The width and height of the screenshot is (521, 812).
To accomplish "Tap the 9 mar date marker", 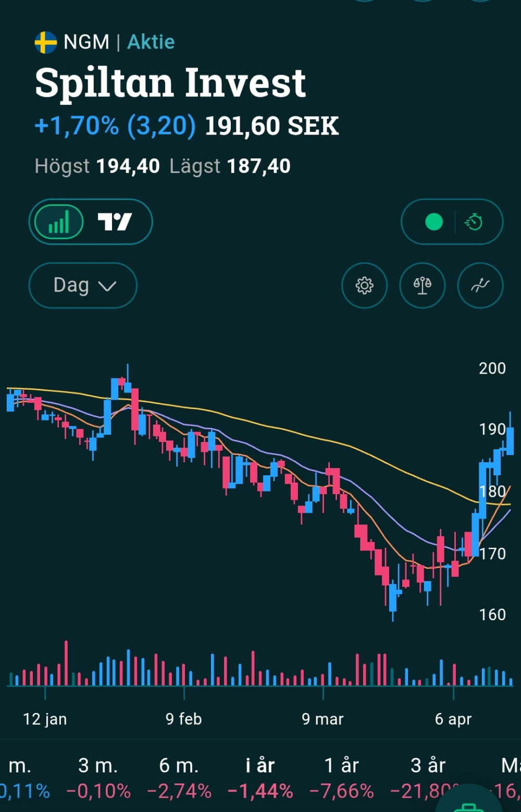I will [322, 719].
